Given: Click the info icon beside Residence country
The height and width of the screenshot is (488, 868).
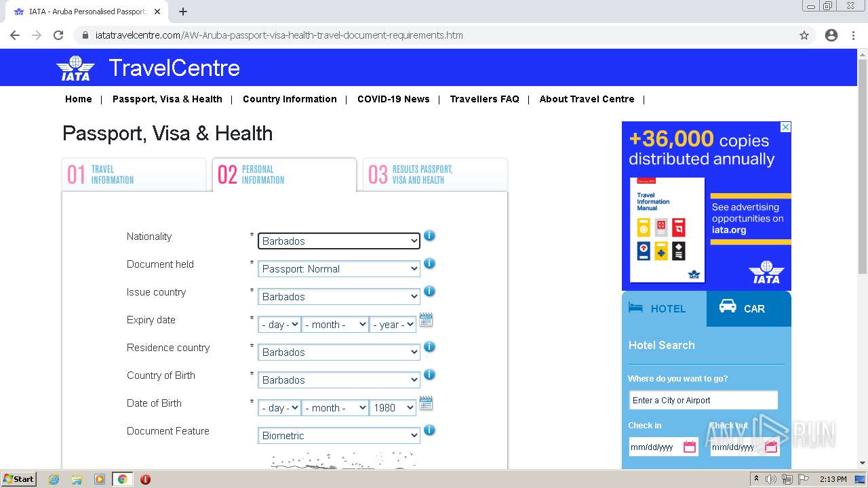Looking at the screenshot, I should 429,347.
